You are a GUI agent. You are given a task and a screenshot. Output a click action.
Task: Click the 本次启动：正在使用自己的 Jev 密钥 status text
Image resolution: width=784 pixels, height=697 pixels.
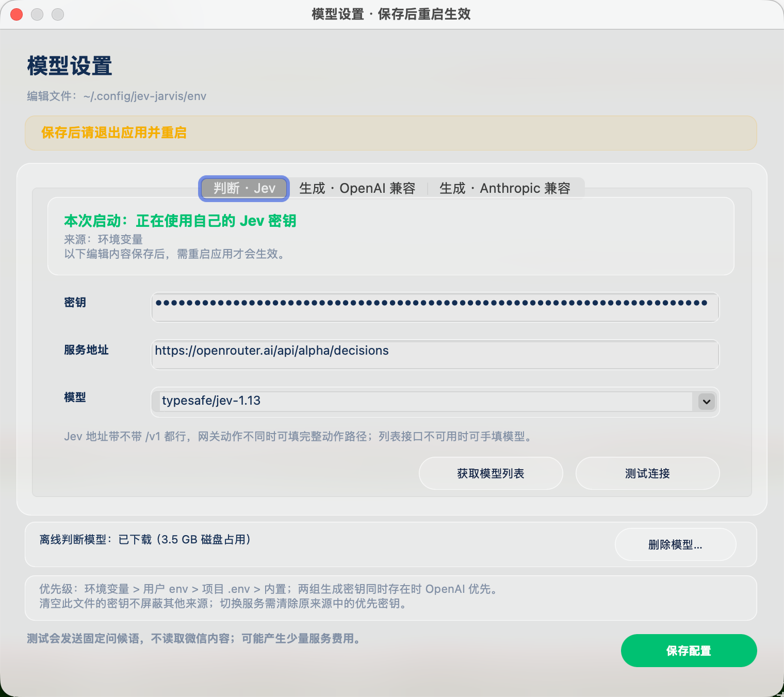click(180, 221)
